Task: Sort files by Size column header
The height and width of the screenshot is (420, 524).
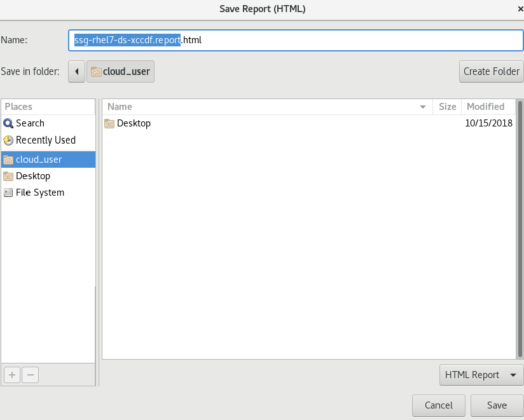Action: [447, 107]
